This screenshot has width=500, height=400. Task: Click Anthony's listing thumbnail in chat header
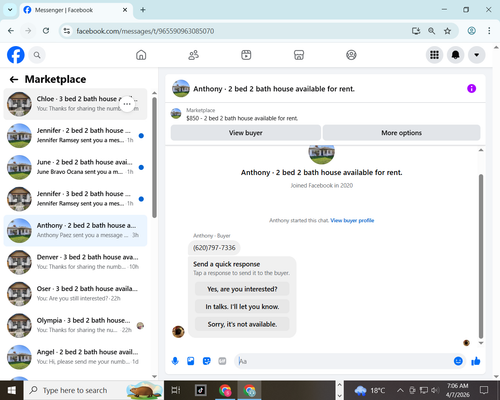pyautogui.click(x=181, y=88)
